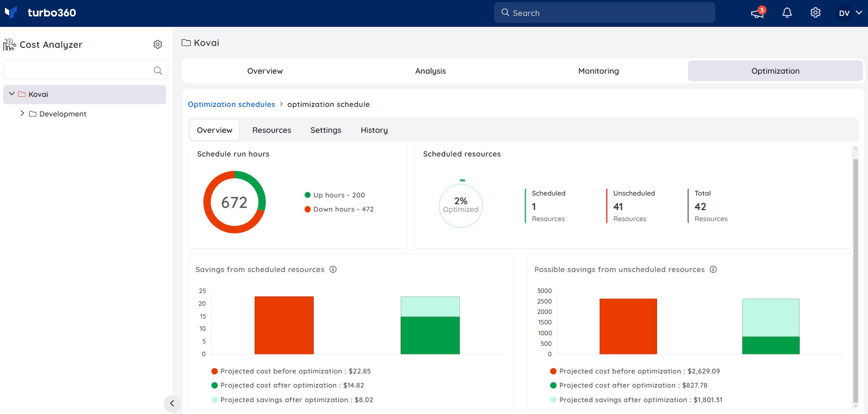Click red bar in unscheduled savings chart
The height and width of the screenshot is (414, 868).
628,326
